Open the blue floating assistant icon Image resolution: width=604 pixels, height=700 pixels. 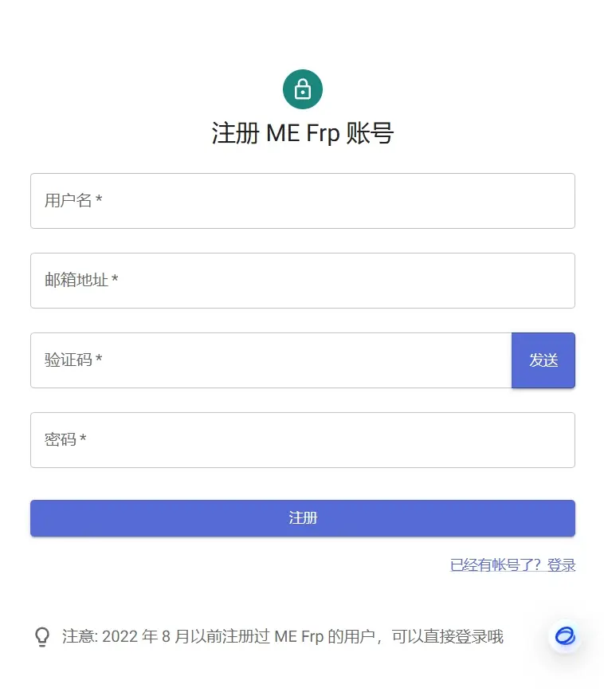click(x=566, y=636)
